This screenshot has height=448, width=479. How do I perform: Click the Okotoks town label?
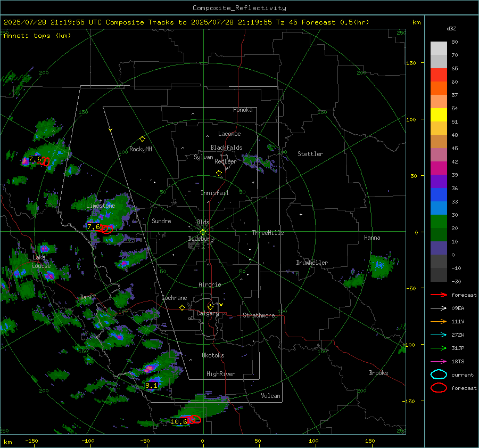213,355
